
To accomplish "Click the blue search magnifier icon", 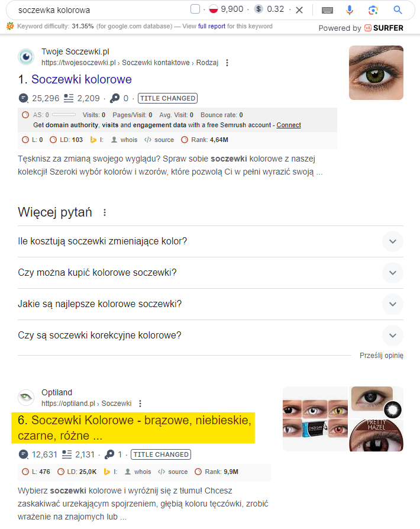I will click(x=398, y=10).
